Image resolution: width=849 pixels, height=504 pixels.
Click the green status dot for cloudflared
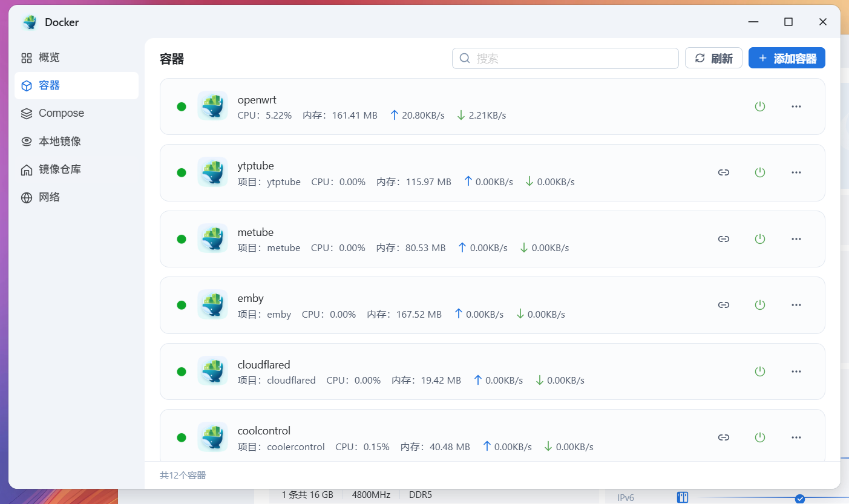coord(182,371)
